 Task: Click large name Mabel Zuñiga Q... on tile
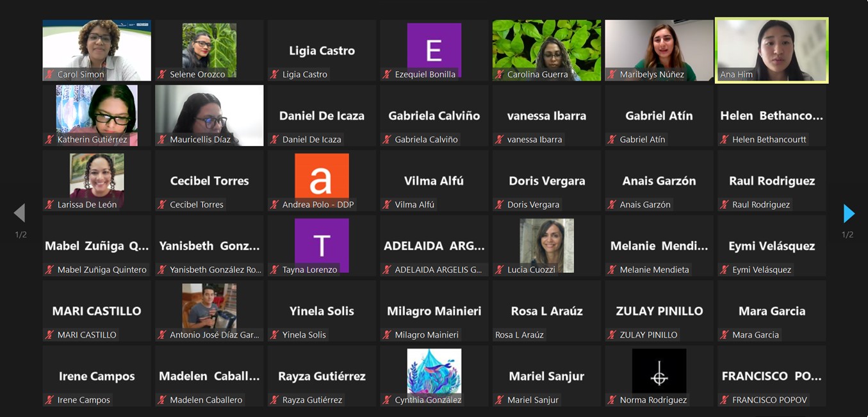click(x=97, y=246)
